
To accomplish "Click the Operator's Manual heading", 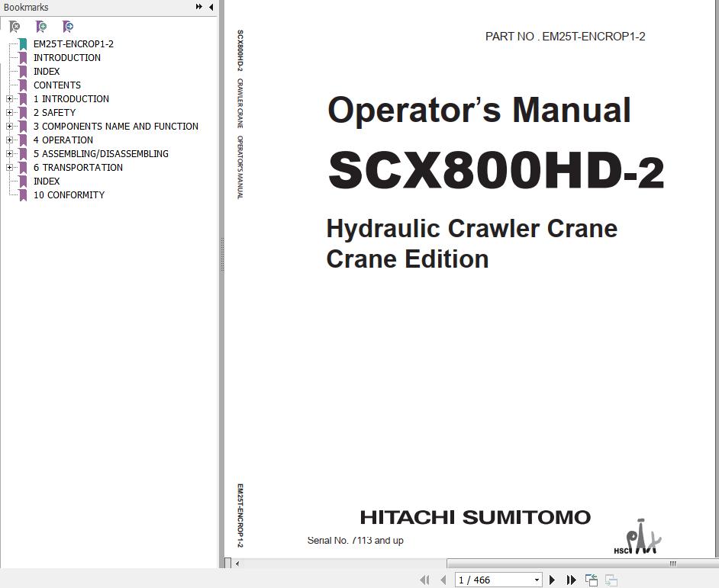I will [x=479, y=111].
